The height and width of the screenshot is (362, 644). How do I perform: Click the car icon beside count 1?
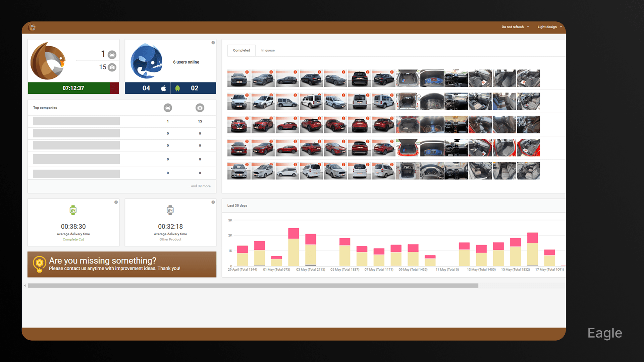tap(112, 54)
